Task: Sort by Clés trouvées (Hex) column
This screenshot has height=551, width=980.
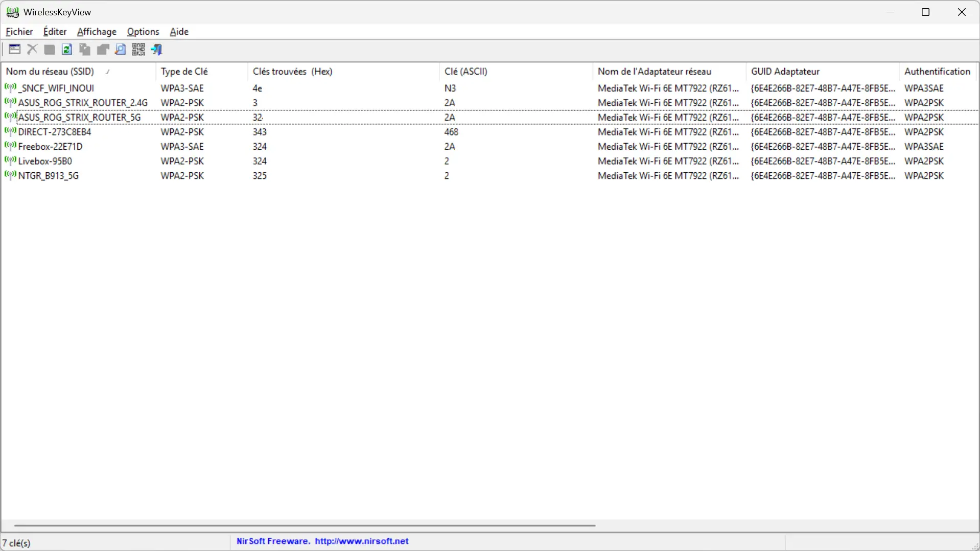Action: 343,72
